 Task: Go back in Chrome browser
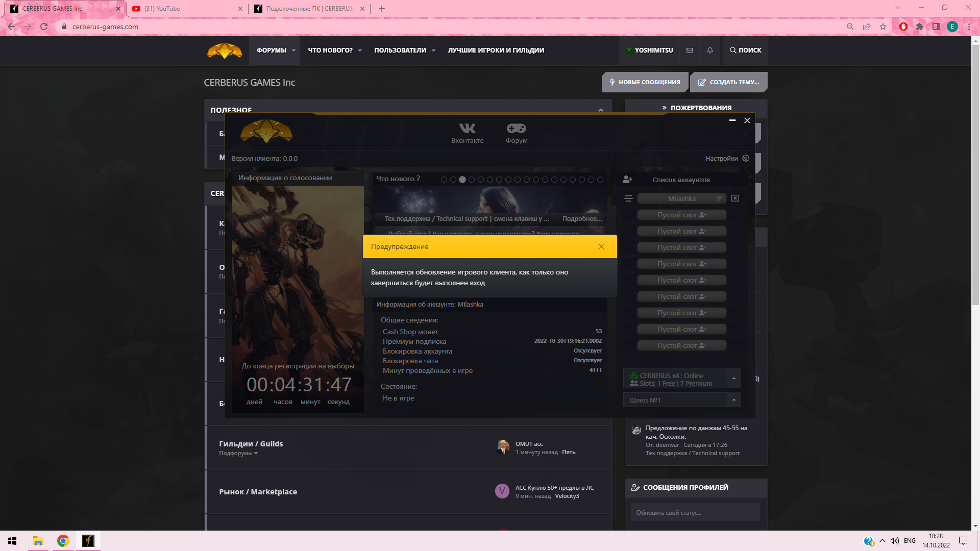11,27
